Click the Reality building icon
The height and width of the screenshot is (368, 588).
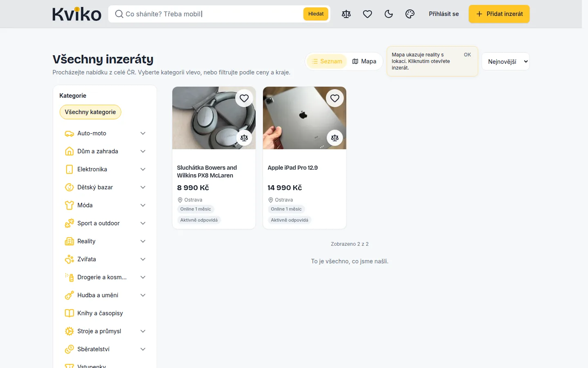(x=69, y=241)
